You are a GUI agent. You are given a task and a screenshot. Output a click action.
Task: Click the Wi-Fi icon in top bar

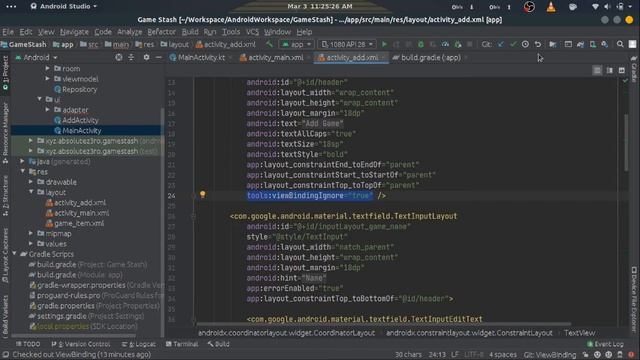(595, 7)
